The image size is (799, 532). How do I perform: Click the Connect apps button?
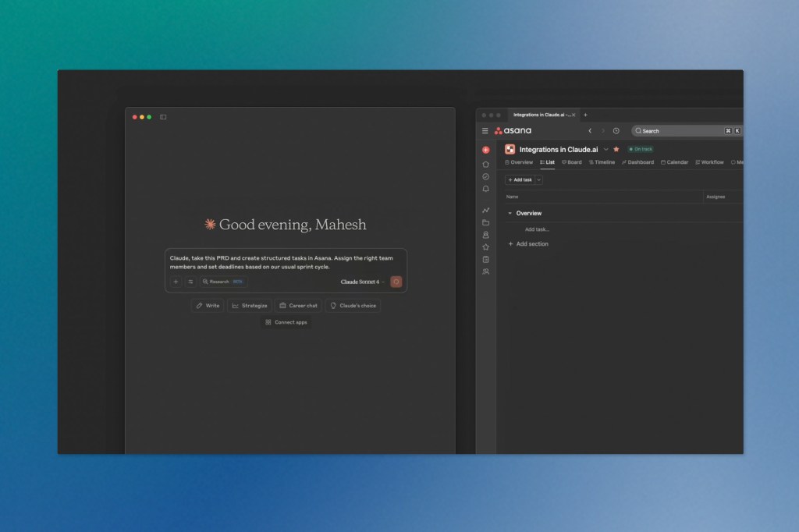286,322
